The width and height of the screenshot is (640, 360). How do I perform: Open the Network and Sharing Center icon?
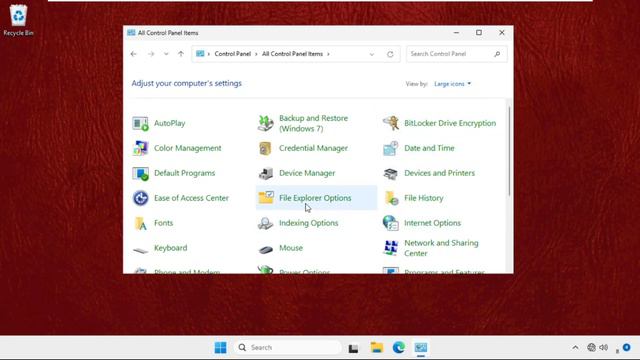[391, 248]
